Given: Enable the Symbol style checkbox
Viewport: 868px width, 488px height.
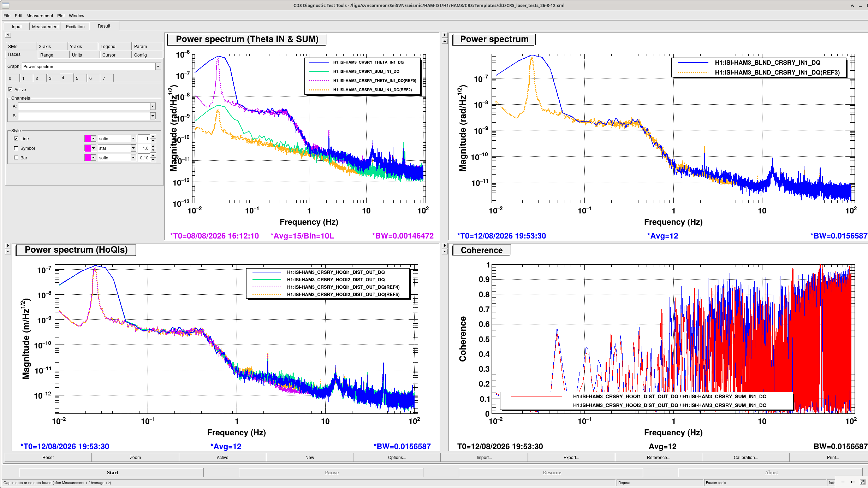Looking at the screenshot, I should pos(16,148).
